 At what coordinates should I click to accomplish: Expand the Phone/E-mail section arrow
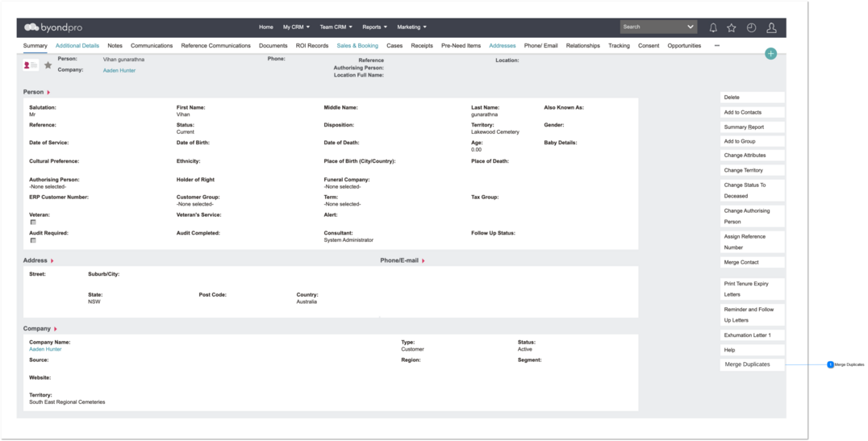pos(424,260)
